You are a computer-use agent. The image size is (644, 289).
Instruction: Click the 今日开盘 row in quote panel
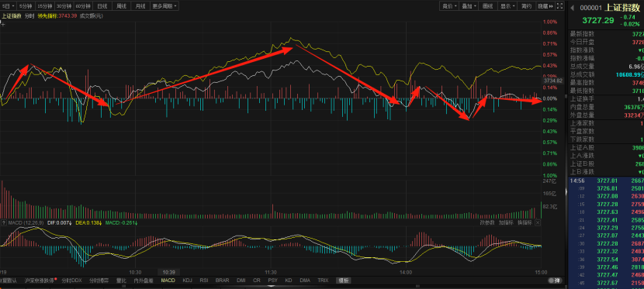click(606, 42)
